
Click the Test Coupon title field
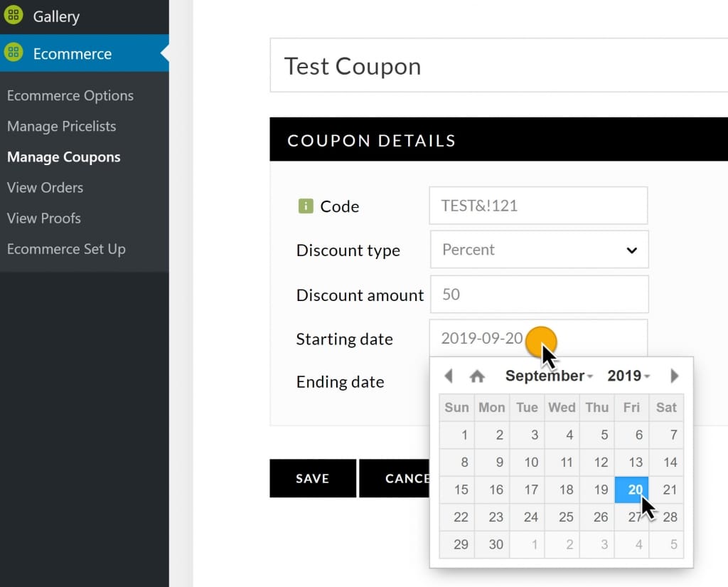498,65
